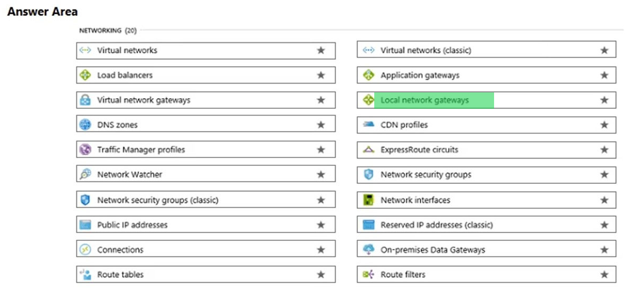Image resolution: width=644 pixels, height=292 pixels.
Task: Click the Virtual network gateways lock icon
Action: click(85, 100)
